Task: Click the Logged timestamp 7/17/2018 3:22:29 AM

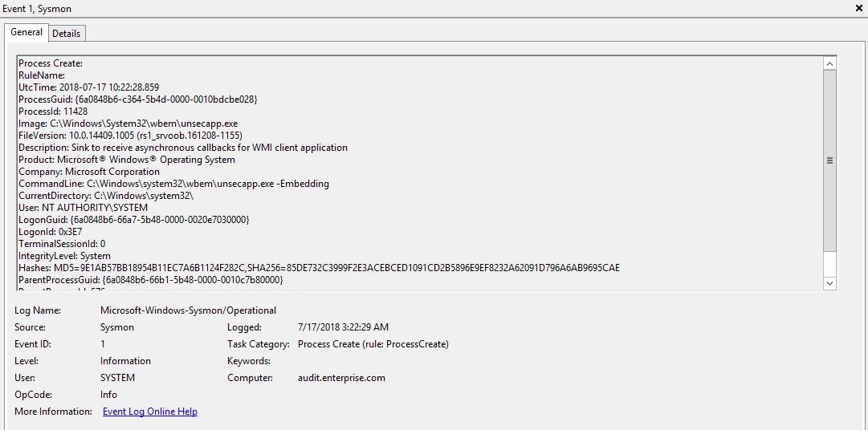Action: pyautogui.click(x=343, y=327)
